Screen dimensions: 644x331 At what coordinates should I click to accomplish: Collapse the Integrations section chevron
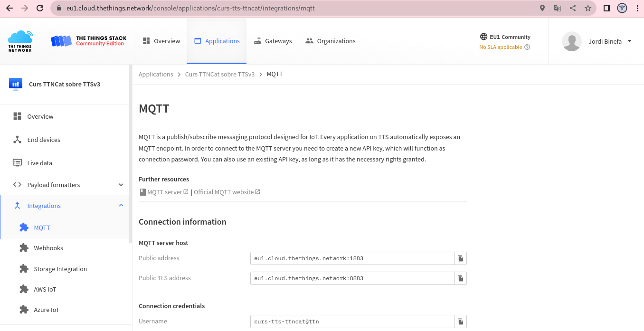pos(121,206)
